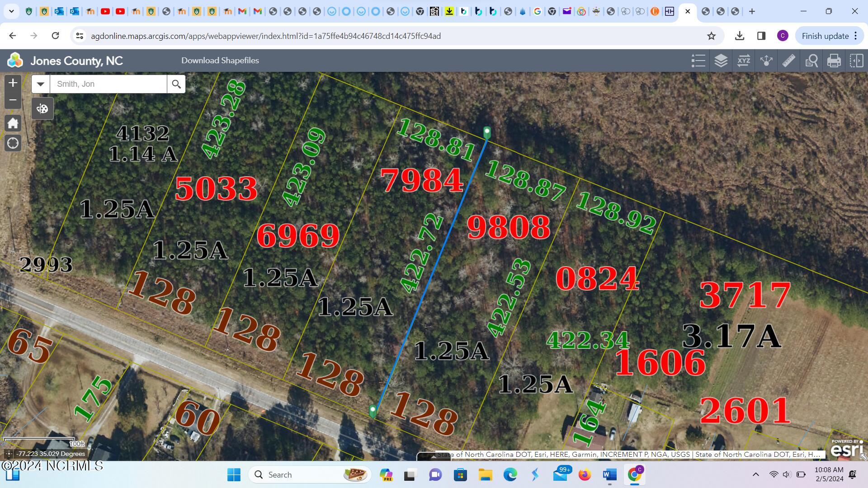Click the green measurement start marker near road
This screenshot has height=488, width=868.
(373, 411)
